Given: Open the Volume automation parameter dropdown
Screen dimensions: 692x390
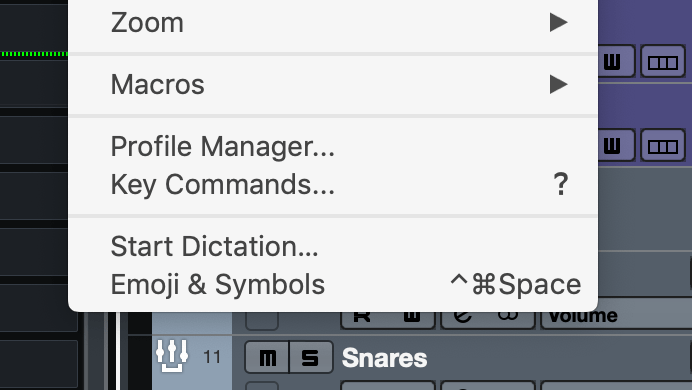Looking at the screenshot, I should pyautogui.click(x=616, y=319).
